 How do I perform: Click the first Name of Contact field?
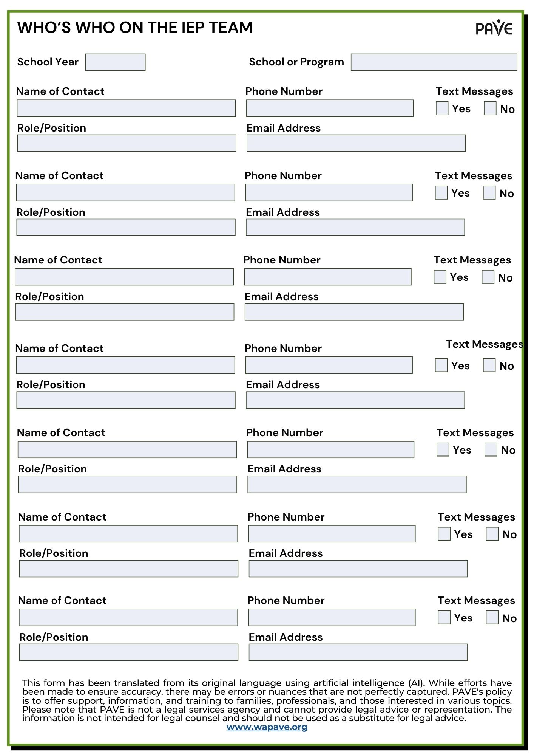point(126,108)
